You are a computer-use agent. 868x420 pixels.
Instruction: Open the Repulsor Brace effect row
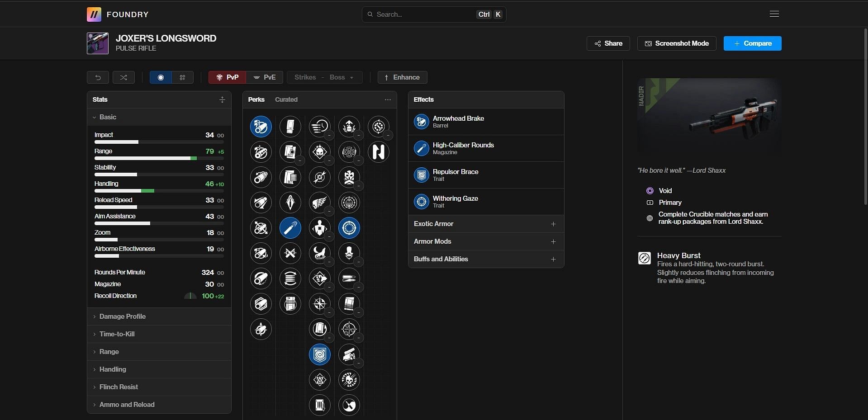(486, 175)
